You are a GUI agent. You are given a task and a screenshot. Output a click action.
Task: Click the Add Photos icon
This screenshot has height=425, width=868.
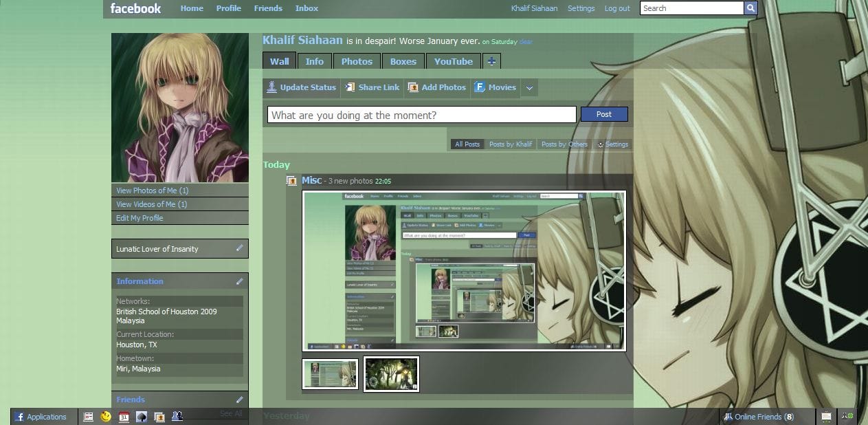[413, 87]
